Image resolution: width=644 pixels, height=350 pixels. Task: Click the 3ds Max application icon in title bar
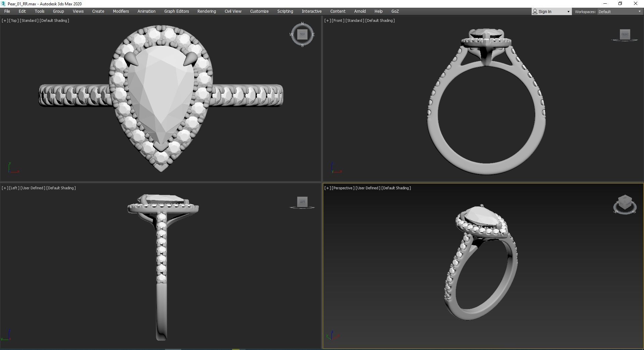tap(3, 4)
